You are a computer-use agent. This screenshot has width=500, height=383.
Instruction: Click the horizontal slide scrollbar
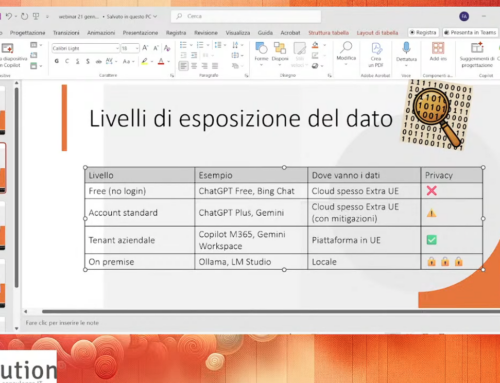coord(271,311)
